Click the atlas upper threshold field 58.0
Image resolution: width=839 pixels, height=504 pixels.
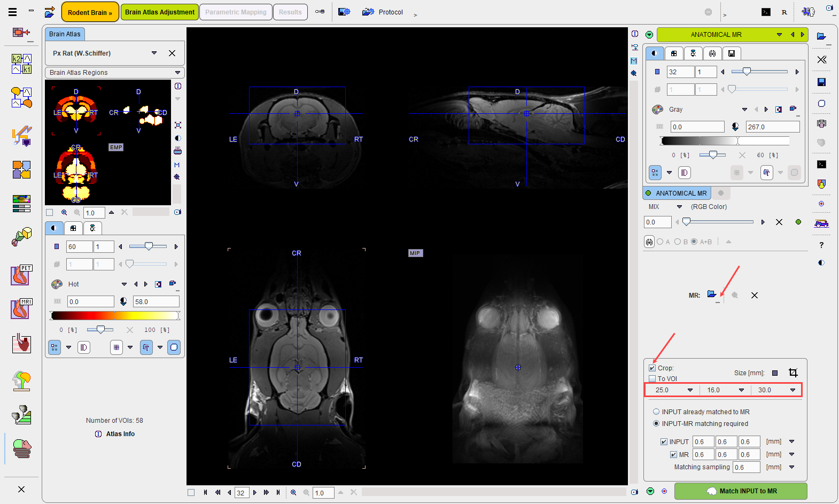156,301
